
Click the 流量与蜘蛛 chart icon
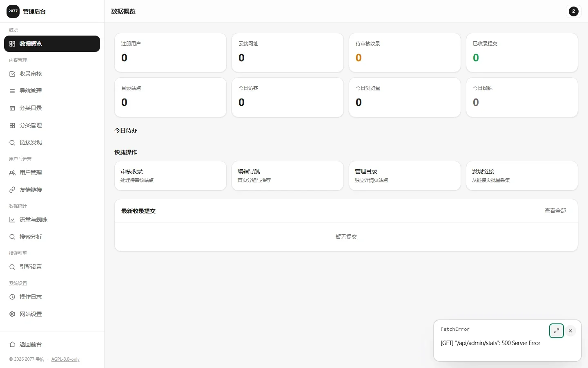pos(12,220)
